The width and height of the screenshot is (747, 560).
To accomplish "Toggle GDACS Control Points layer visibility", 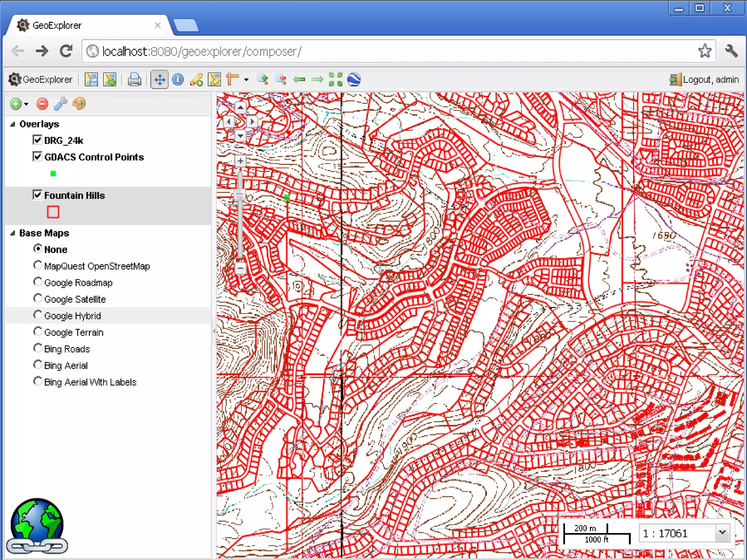I will point(37,156).
